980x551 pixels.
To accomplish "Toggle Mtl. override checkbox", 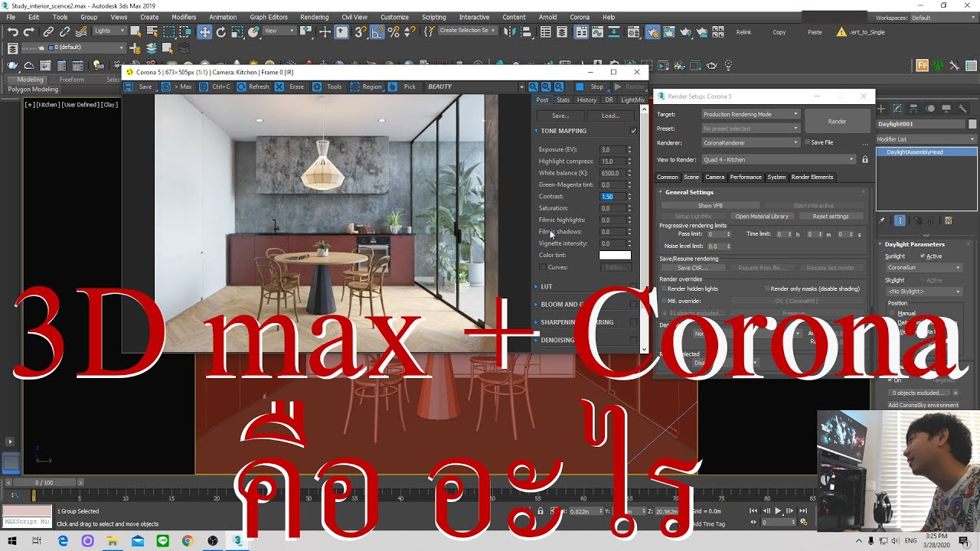I will (663, 301).
